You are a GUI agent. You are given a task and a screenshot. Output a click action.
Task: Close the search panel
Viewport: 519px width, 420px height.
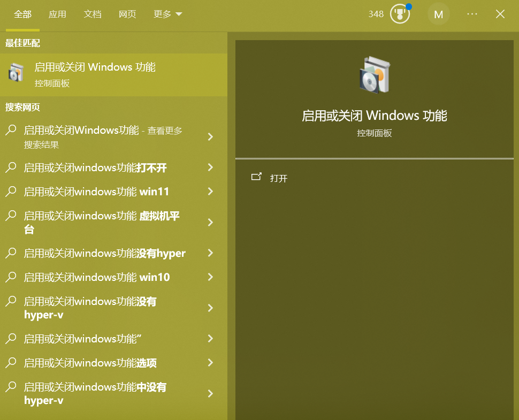[x=500, y=14]
